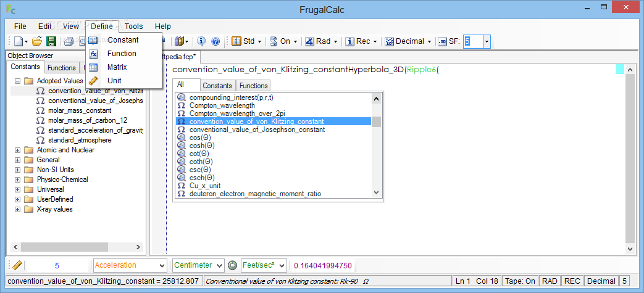Open the Decimal dropdown arrow
The image size is (644, 293).
(x=429, y=41)
